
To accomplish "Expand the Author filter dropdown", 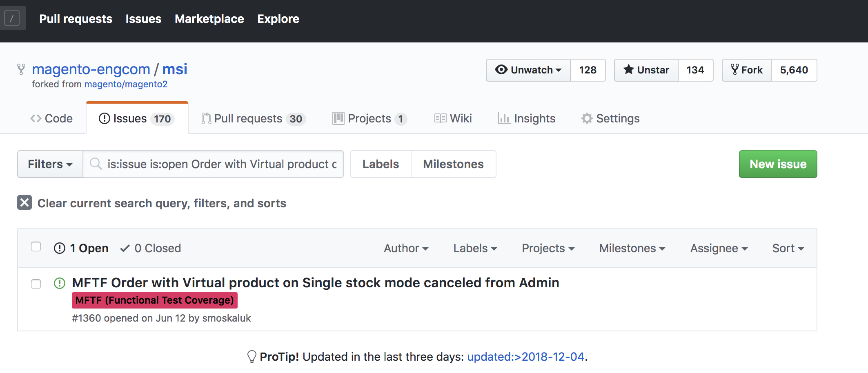I will tap(406, 248).
